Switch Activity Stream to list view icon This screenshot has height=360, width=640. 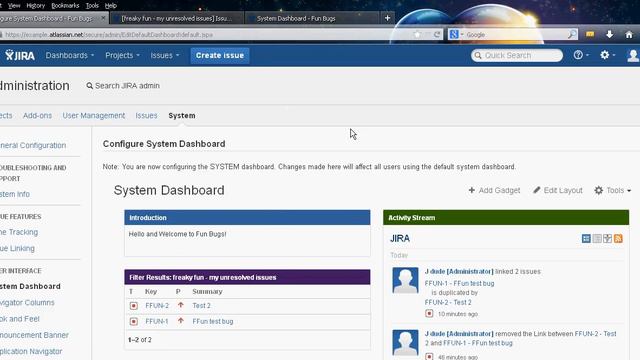coord(597,238)
